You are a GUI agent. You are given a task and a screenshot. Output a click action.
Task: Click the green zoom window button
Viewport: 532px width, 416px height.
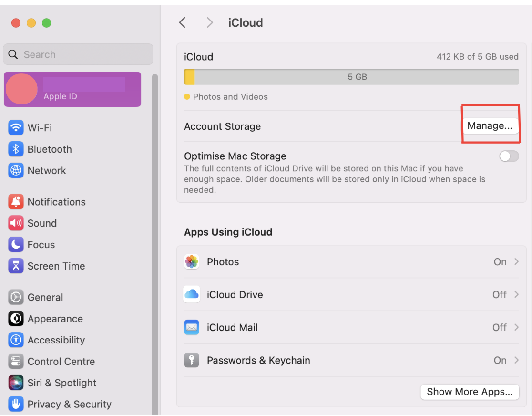47,23
